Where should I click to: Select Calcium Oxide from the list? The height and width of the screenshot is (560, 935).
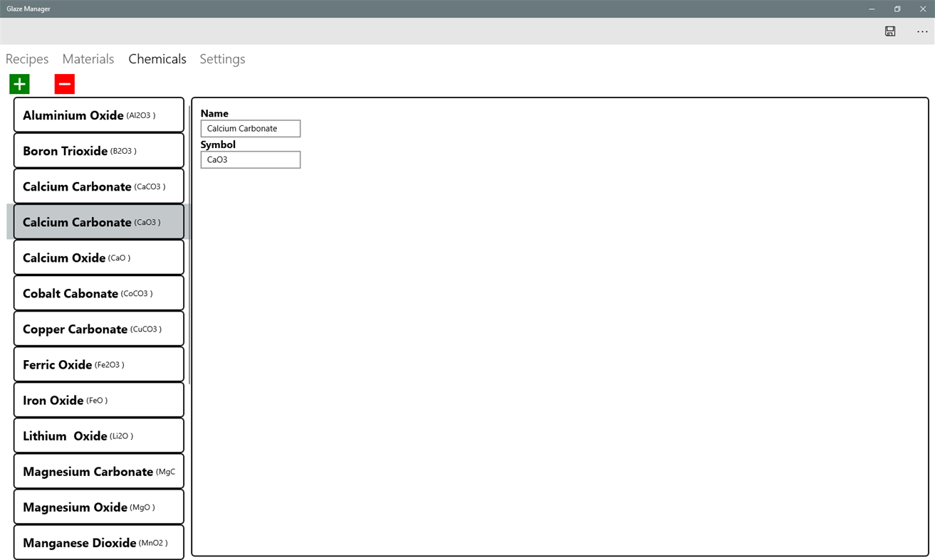[x=98, y=257]
